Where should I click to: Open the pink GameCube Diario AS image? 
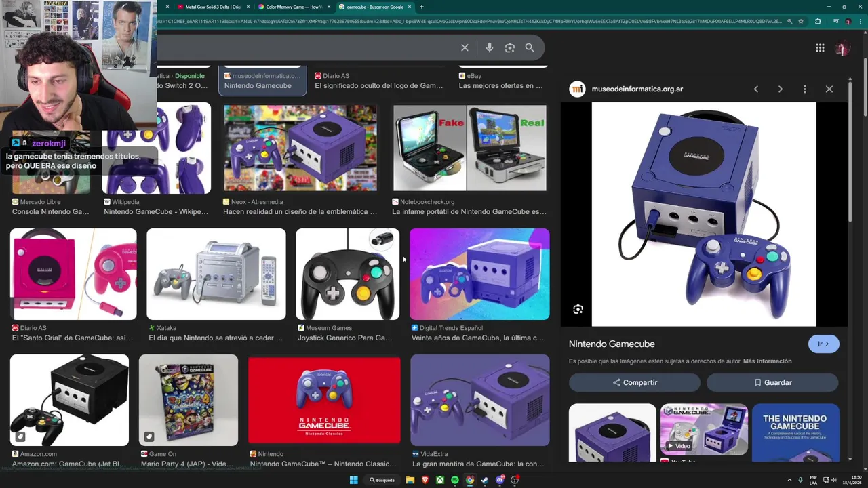[73, 274]
